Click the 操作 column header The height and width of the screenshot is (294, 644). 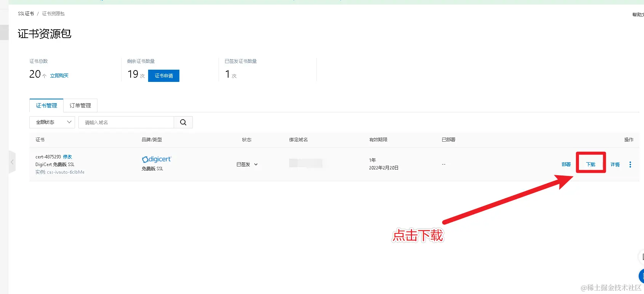click(629, 140)
